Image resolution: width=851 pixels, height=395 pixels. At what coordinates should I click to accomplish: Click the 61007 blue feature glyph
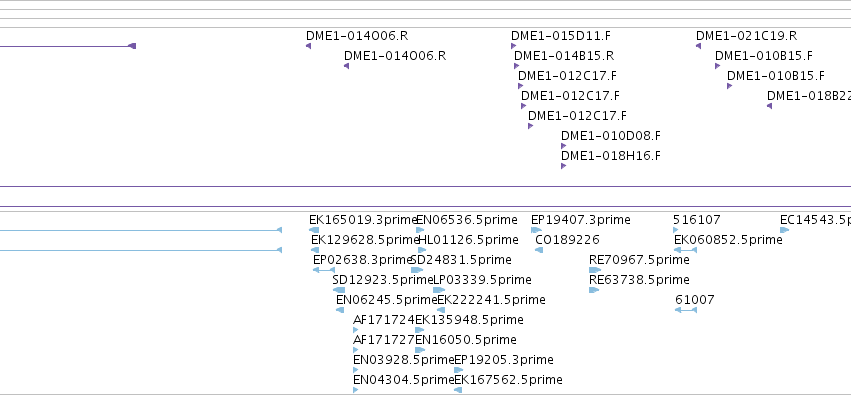[686, 310]
